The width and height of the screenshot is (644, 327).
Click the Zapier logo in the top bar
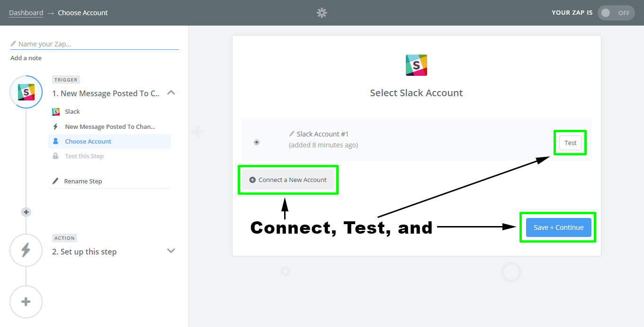click(x=322, y=13)
